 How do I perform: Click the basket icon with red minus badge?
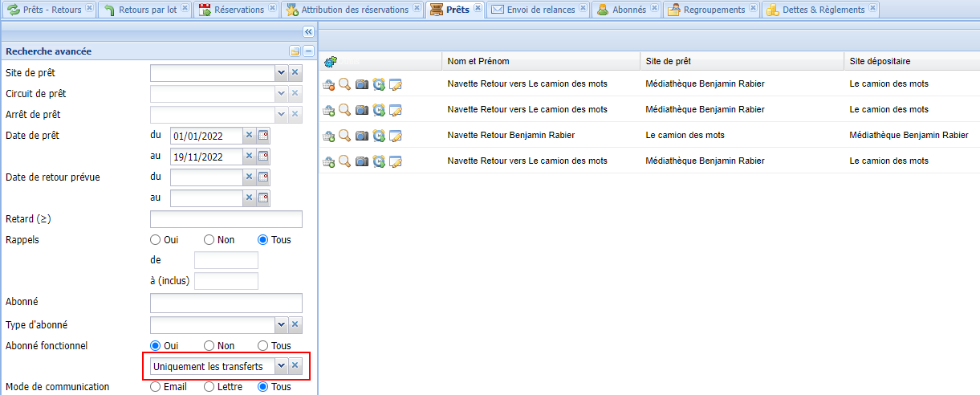point(328,84)
